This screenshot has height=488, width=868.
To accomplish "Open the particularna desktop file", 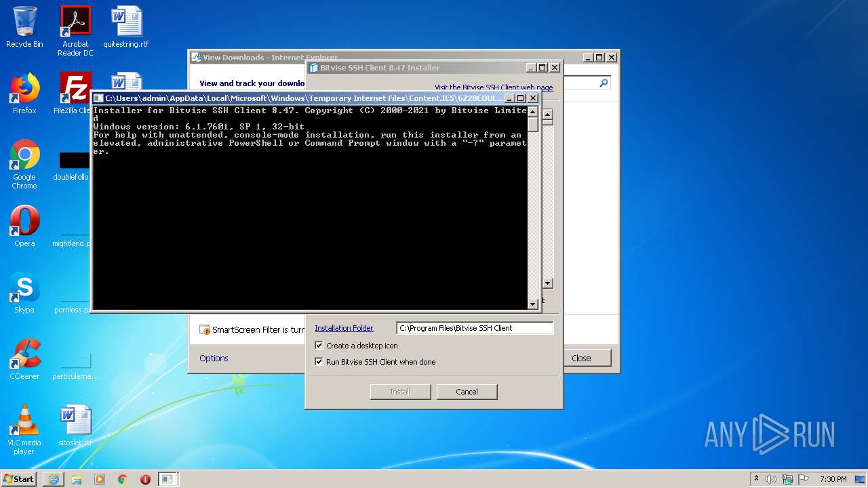I will 75,366.
